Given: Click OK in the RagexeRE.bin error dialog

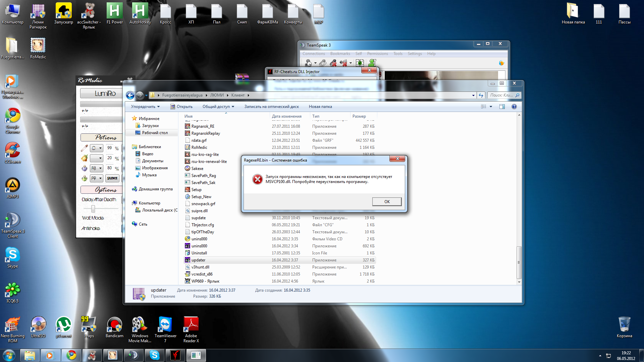Looking at the screenshot, I should point(387,201).
